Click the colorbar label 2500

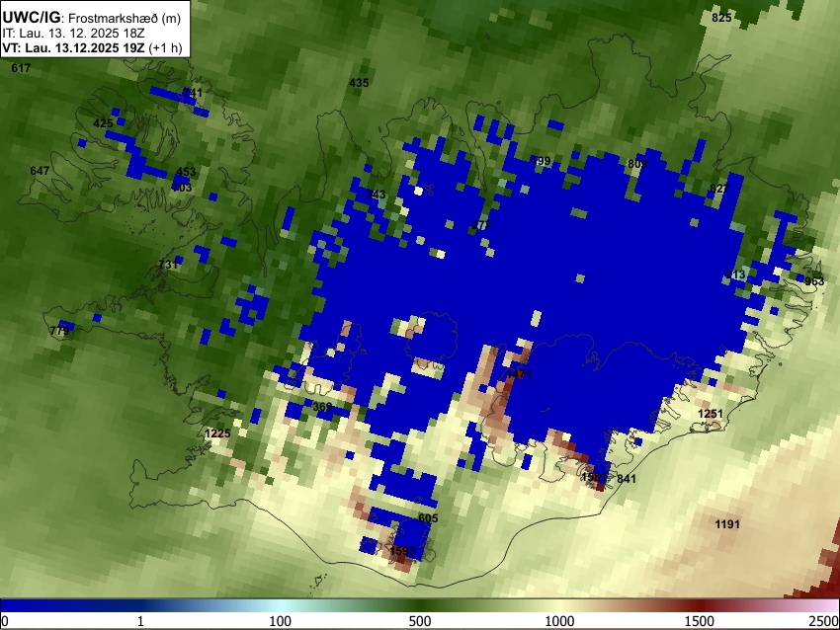pos(824,621)
